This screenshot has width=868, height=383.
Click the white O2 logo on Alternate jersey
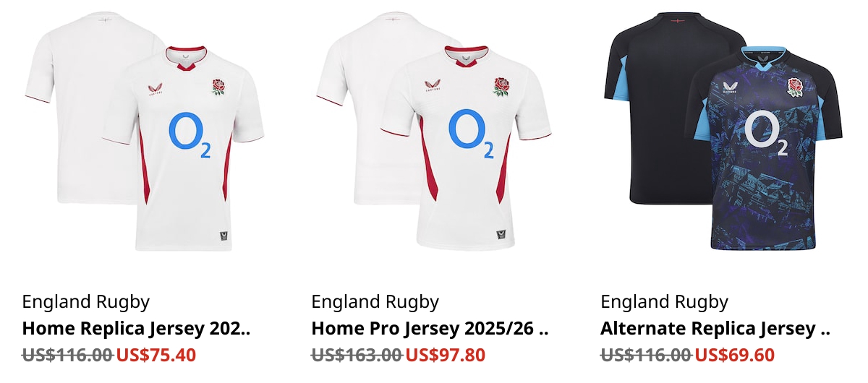765,132
